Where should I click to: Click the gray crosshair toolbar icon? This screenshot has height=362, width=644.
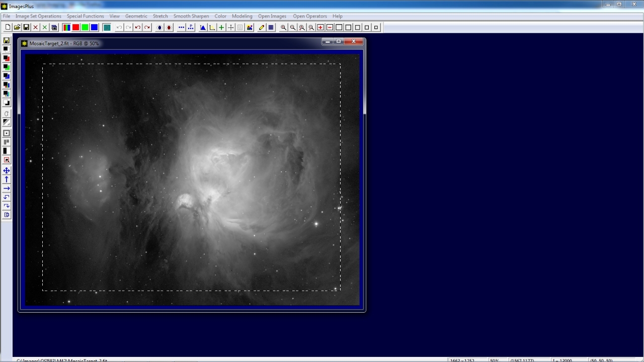click(230, 27)
